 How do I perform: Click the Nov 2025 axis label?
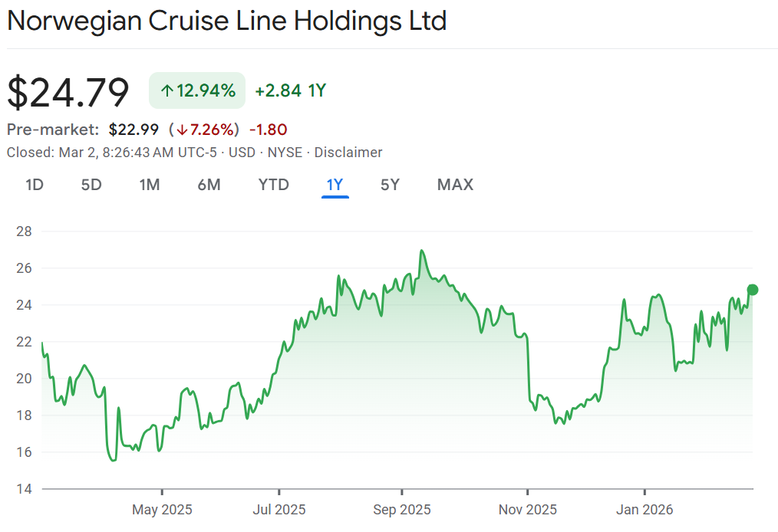click(x=527, y=510)
